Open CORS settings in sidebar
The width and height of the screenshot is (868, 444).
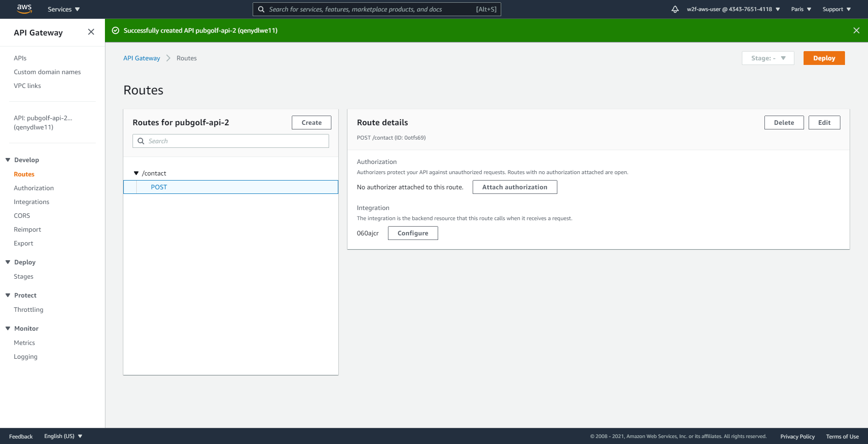(22, 216)
